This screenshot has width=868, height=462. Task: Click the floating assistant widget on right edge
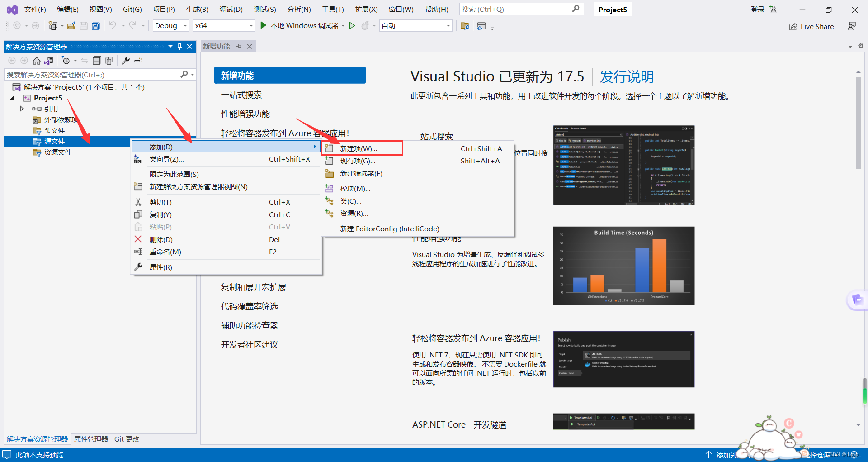(x=857, y=300)
